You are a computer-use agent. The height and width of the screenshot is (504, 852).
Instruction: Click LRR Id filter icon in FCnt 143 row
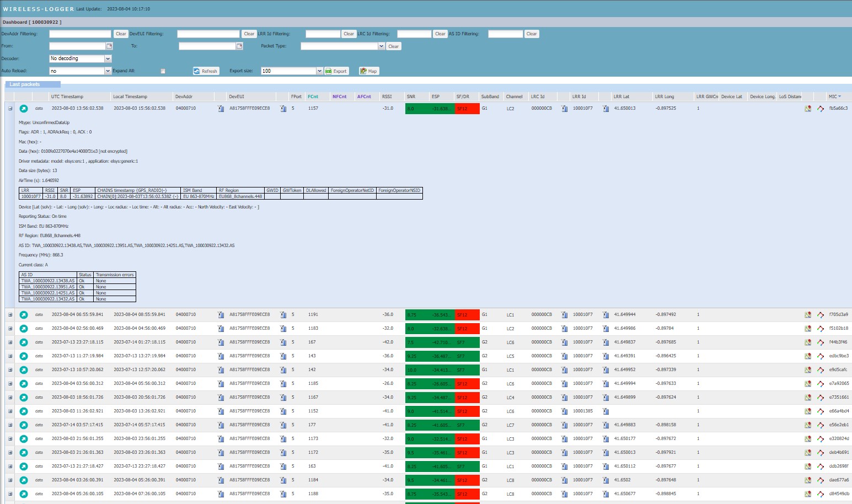pos(605,356)
